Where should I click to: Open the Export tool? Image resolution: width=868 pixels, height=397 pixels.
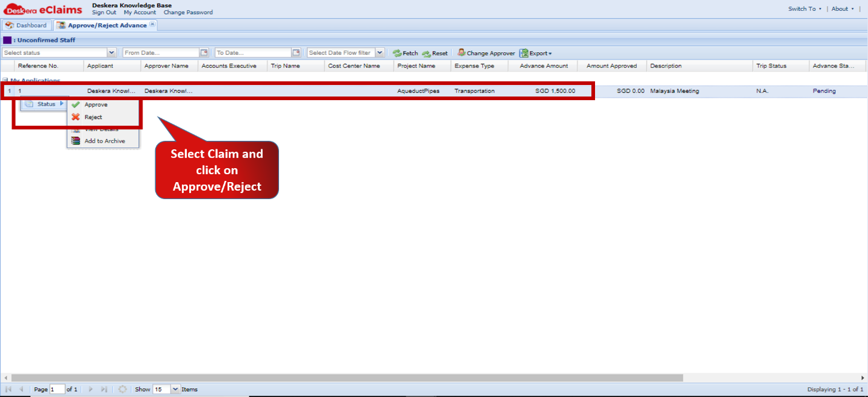535,53
